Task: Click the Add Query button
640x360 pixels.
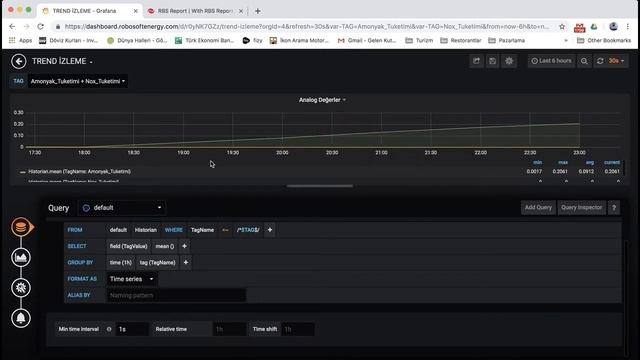Action: pyautogui.click(x=538, y=207)
